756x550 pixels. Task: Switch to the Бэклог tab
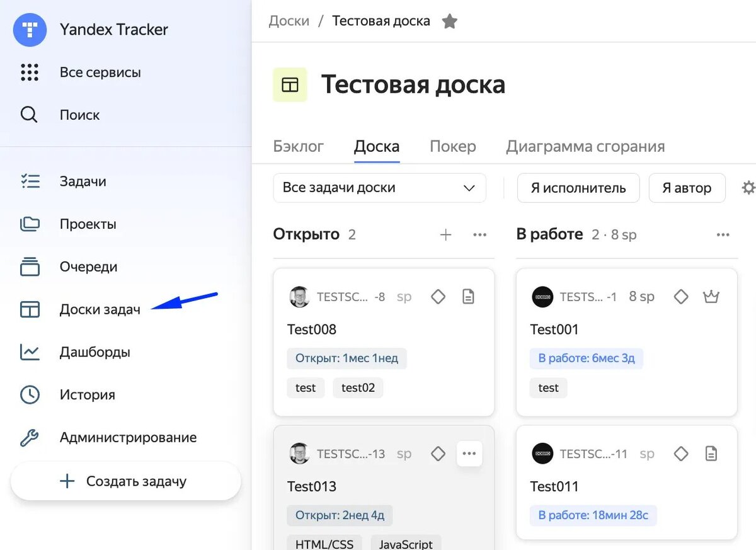coord(299,147)
